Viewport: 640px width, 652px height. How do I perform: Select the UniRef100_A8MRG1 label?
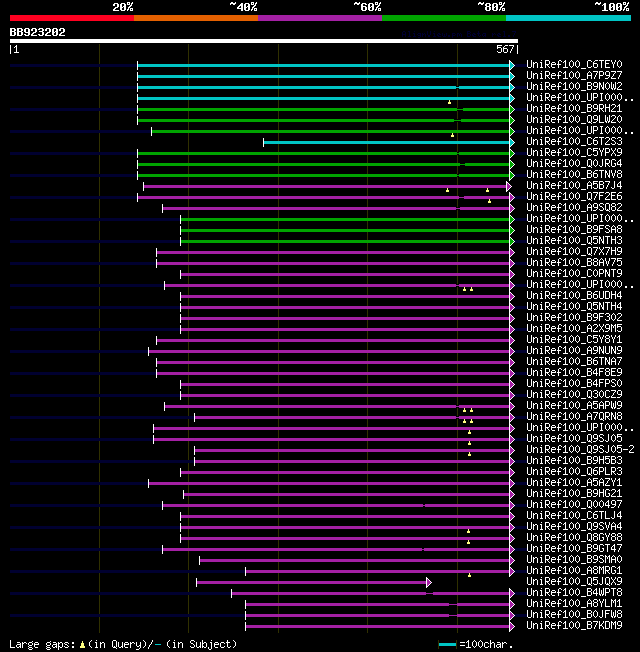(574, 570)
